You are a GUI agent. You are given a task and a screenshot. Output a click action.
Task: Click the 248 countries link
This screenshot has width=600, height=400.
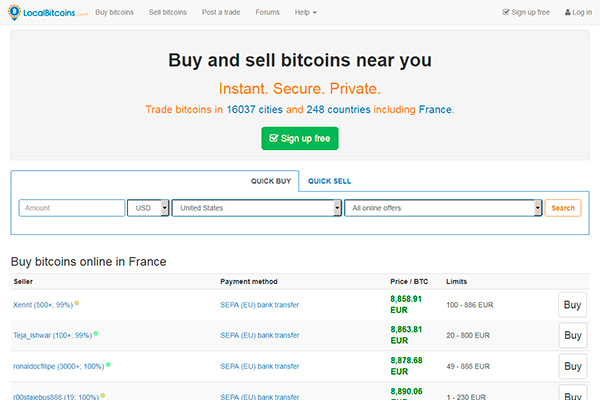[x=338, y=109]
